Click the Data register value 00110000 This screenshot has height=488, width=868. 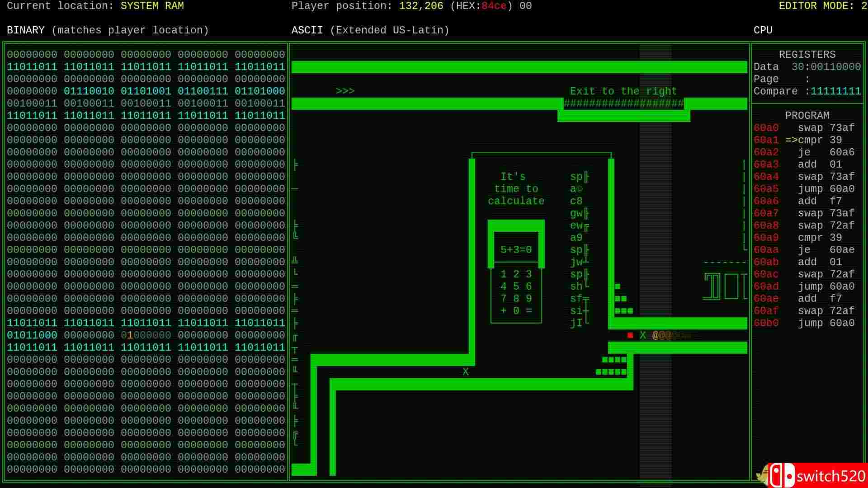click(x=835, y=67)
